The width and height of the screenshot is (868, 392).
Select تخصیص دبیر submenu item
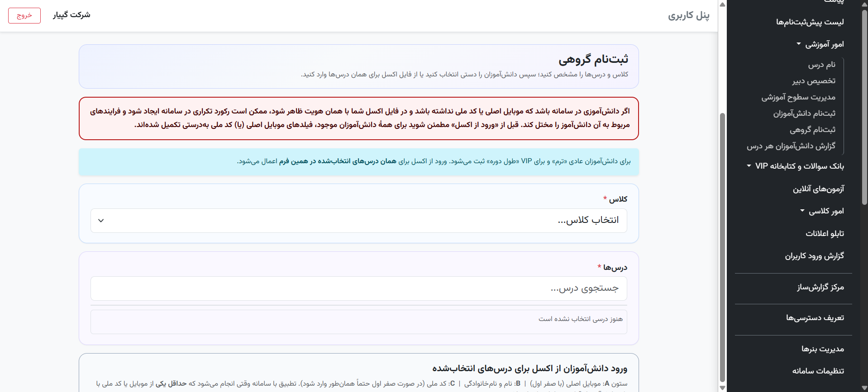tap(814, 81)
